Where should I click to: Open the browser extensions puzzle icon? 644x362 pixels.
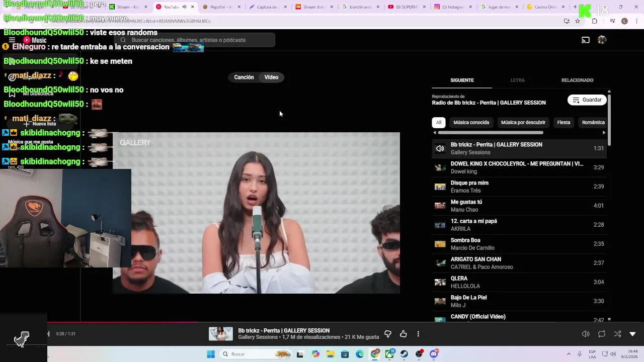594,21
